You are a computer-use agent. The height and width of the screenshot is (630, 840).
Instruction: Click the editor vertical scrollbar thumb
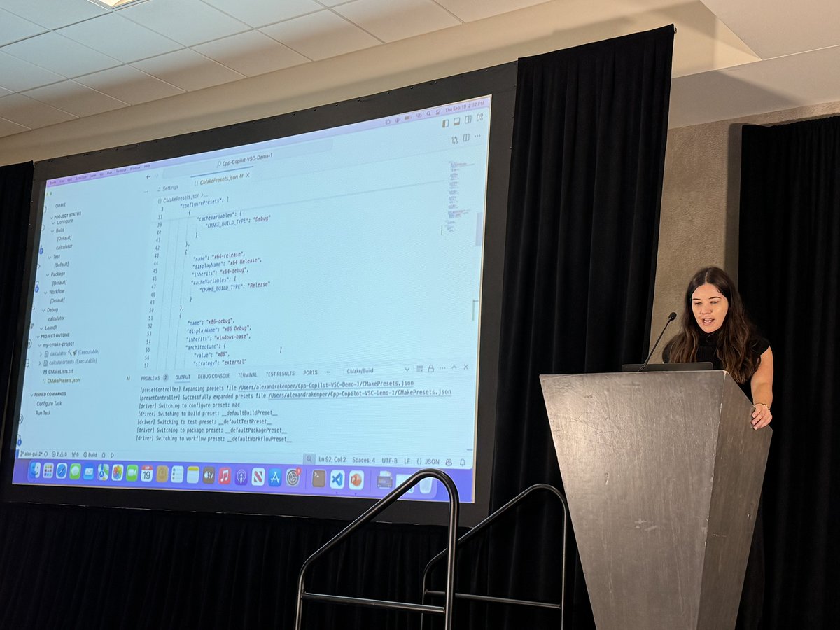pyautogui.click(x=479, y=229)
